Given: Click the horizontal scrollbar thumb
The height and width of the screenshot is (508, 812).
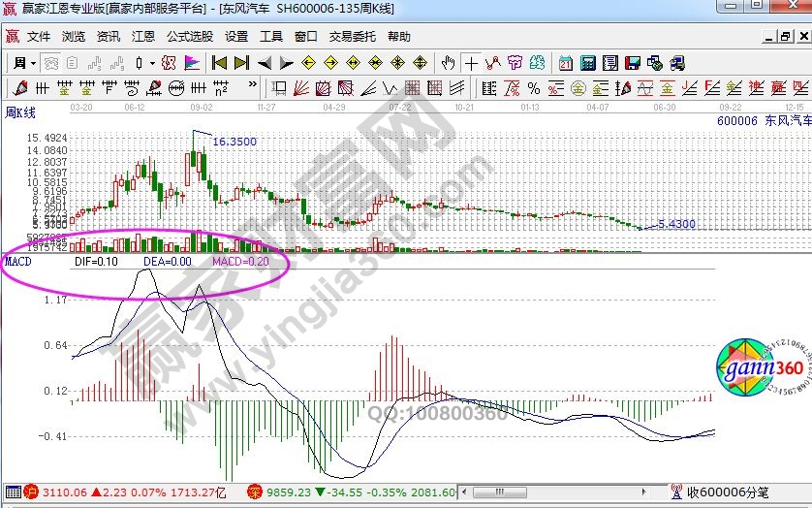Looking at the screenshot, I should (x=499, y=492).
